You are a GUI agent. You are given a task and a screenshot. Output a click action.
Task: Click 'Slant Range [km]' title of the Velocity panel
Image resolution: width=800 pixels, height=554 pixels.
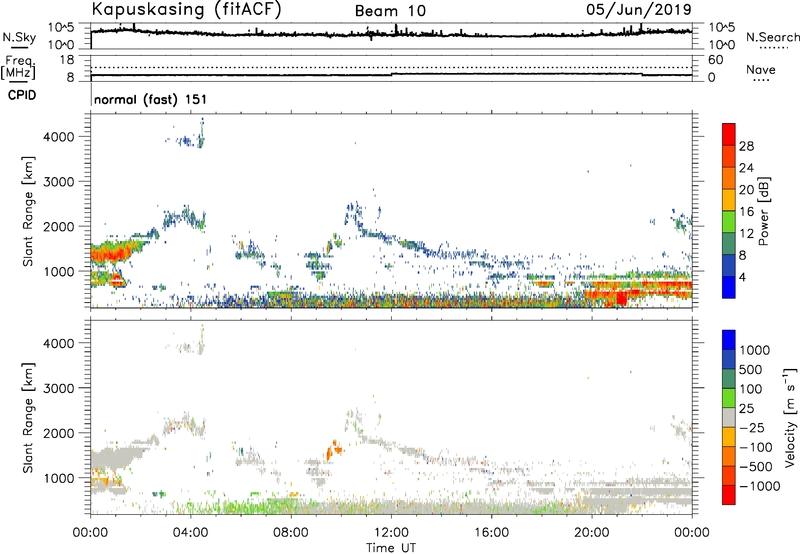tap(28, 418)
